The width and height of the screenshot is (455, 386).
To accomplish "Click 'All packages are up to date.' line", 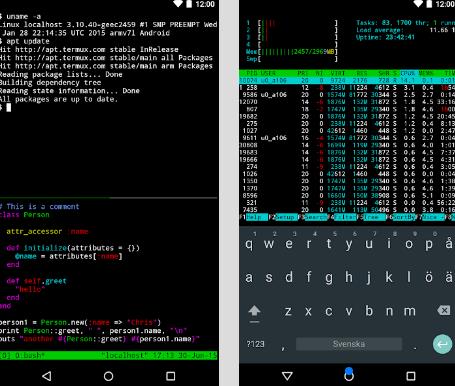I will tap(59, 99).
